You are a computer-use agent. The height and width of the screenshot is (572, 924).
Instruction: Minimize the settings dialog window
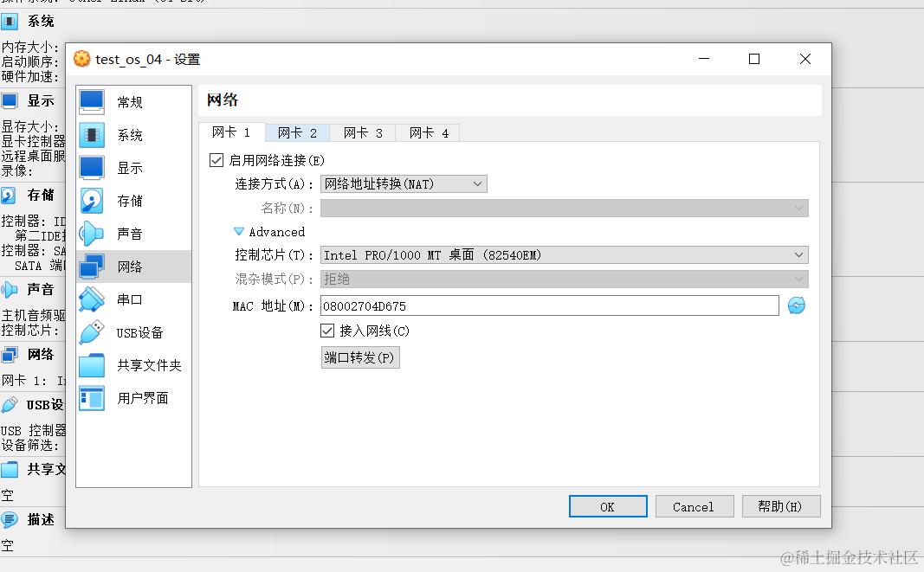(x=703, y=59)
